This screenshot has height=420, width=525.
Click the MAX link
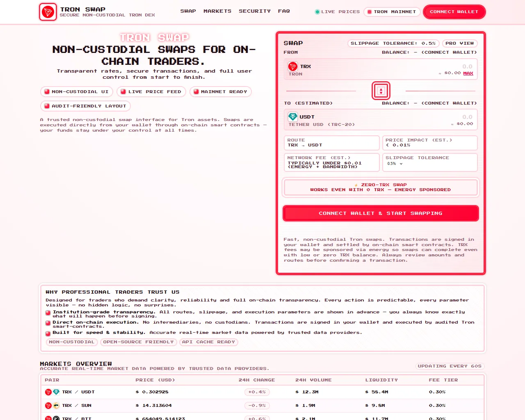point(468,73)
